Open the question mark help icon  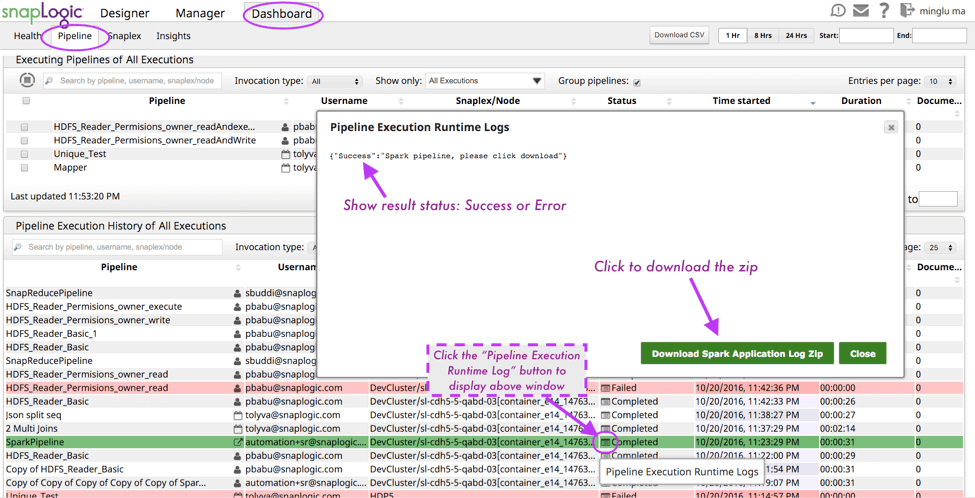[x=884, y=11]
